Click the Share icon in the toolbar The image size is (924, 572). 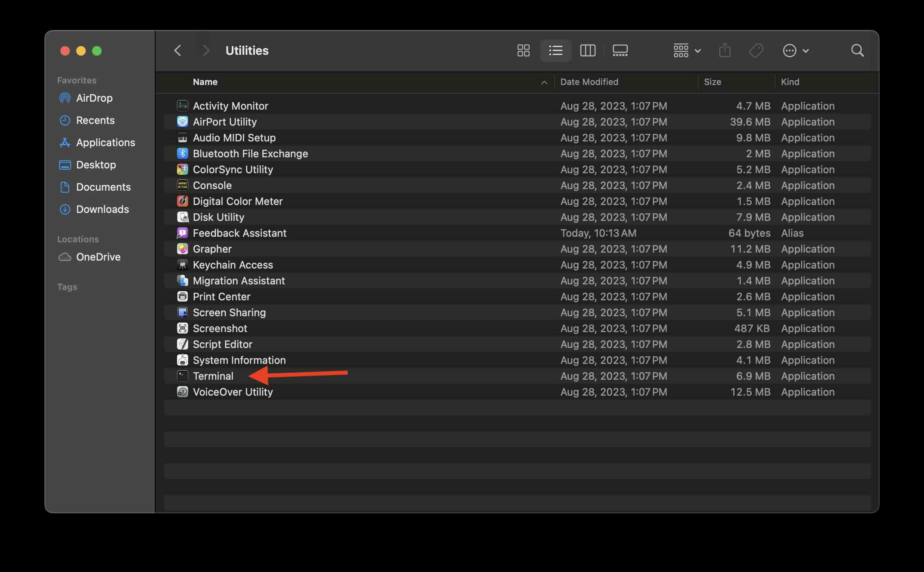(x=725, y=50)
